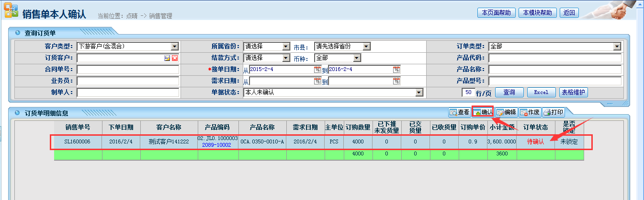Click the 查询 search button
This screenshot has width=644, height=200.
[509, 92]
